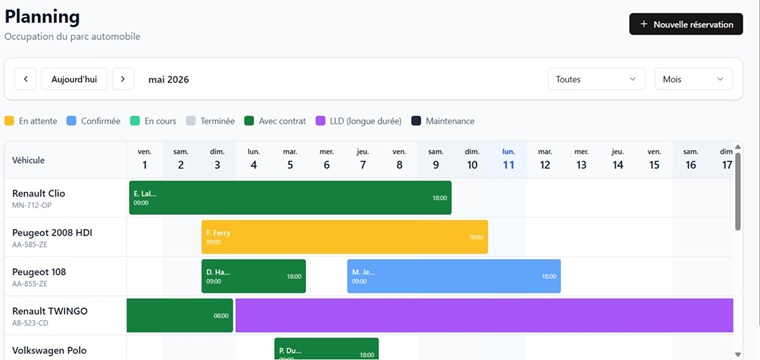Viewport: 760px width, 360px height.
Task: Open green reservation ending 08:00 on Renault TWINGO
Action: point(180,315)
